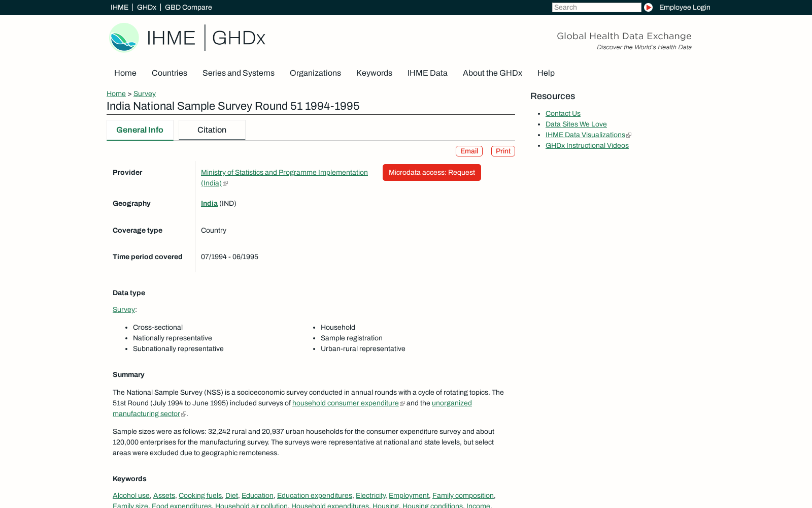The image size is (812, 508).
Task: Click the Alcohol use keyword
Action: (x=131, y=495)
